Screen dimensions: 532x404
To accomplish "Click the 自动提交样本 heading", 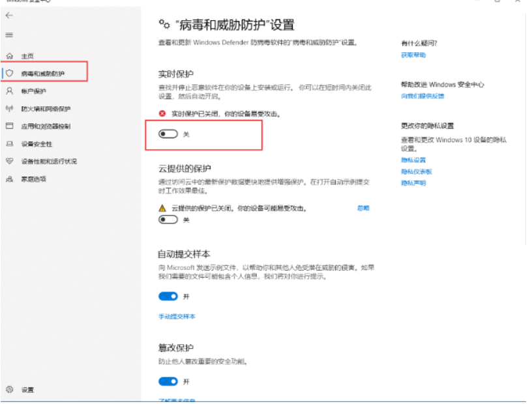I will (185, 253).
